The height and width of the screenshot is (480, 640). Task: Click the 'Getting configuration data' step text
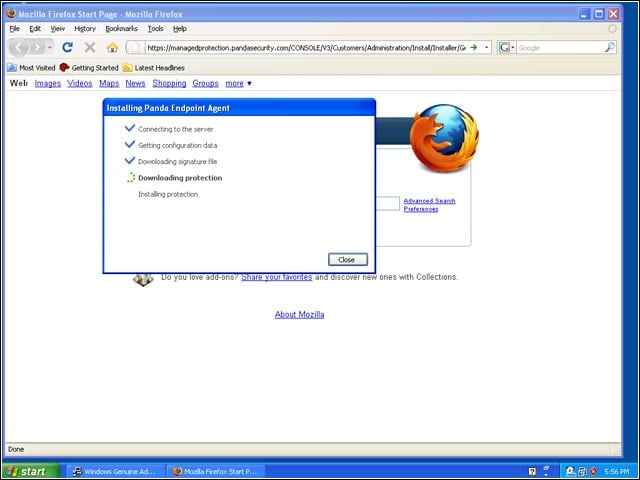(x=178, y=145)
